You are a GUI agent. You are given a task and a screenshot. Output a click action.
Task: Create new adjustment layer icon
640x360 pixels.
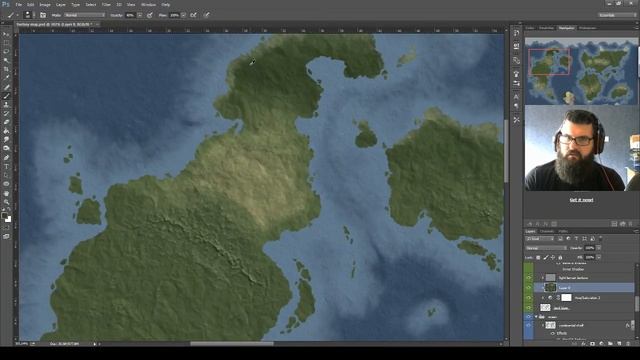tap(601, 343)
